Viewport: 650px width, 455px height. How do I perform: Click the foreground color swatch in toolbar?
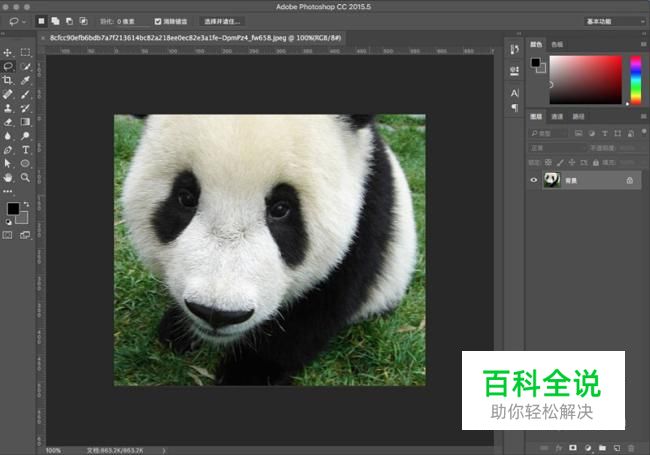point(12,208)
